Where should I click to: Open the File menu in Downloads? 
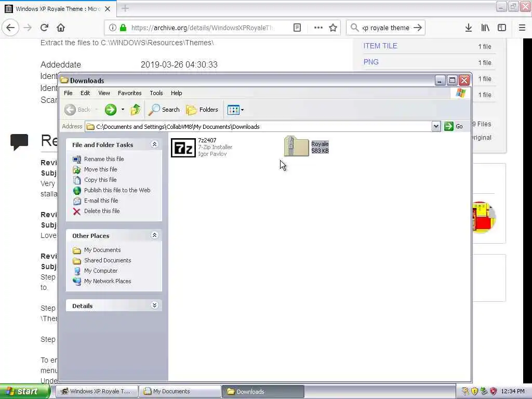68,93
